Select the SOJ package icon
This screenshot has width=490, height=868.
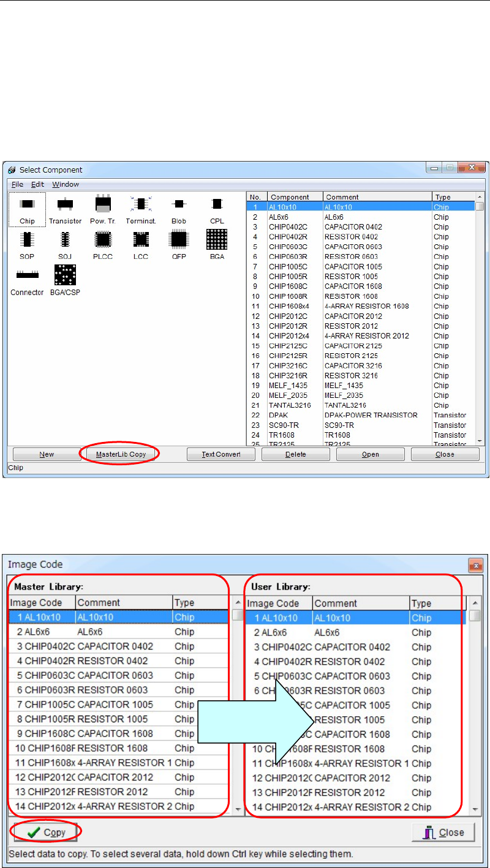coord(65,245)
